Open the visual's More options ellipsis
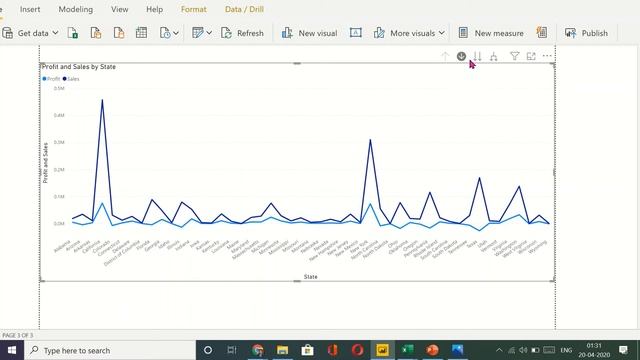The width and height of the screenshot is (640, 360). pos(547,56)
